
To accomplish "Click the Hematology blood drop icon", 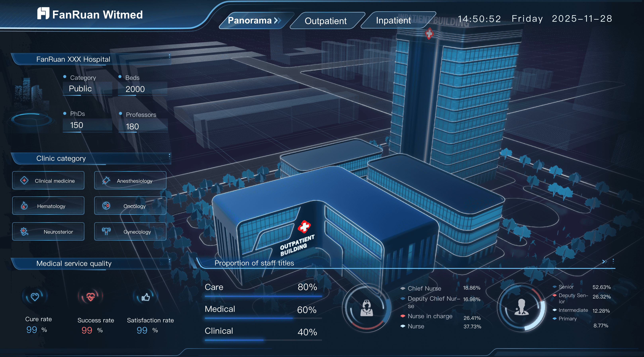I will pos(24,206).
